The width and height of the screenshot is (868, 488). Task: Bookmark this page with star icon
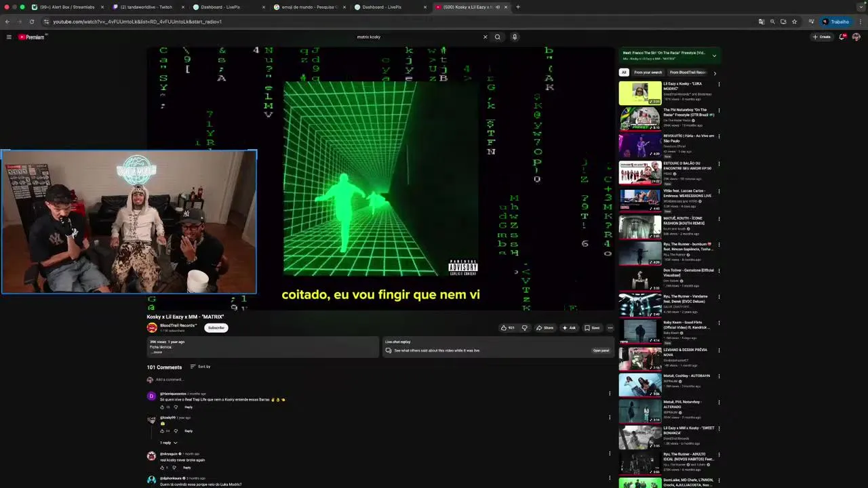pos(794,22)
